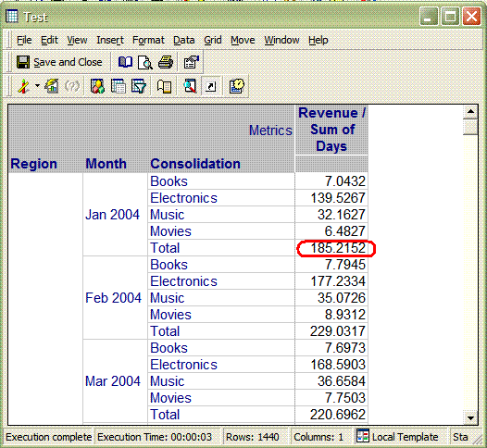Click the printer icon to print the report
The width and height of the screenshot is (487, 448).
click(x=165, y=62)
